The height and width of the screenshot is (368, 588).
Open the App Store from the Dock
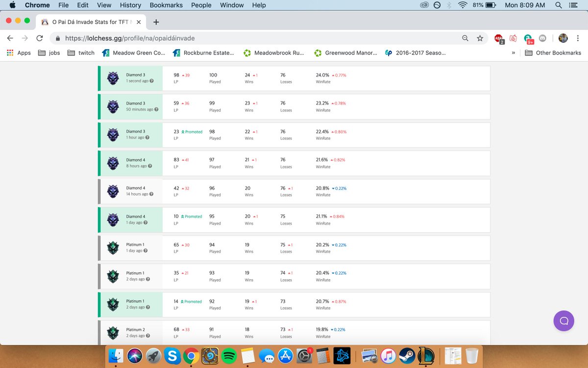pyautogui.click(x=285, y=356)
